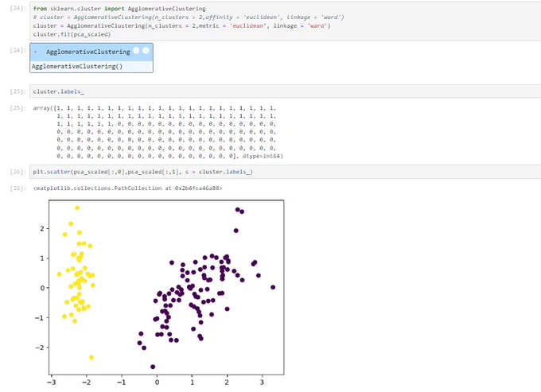Select the 'AgglomerativeClustering()' text in widget body
Viewport: 541px width, 392px height.
(x=77, y=66)
